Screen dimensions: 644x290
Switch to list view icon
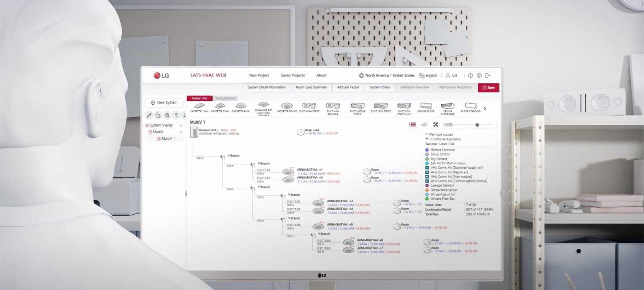click(413, 125)
